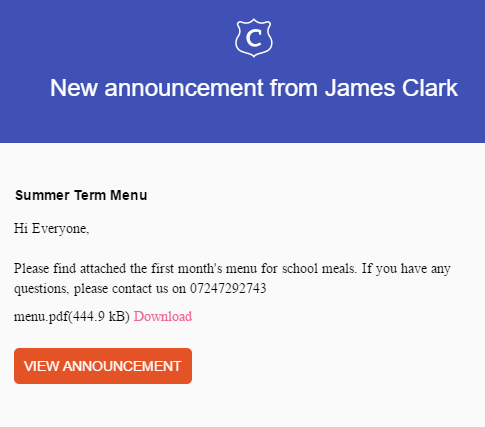Click the menu.pdf attachment filename

coord(41,317)
